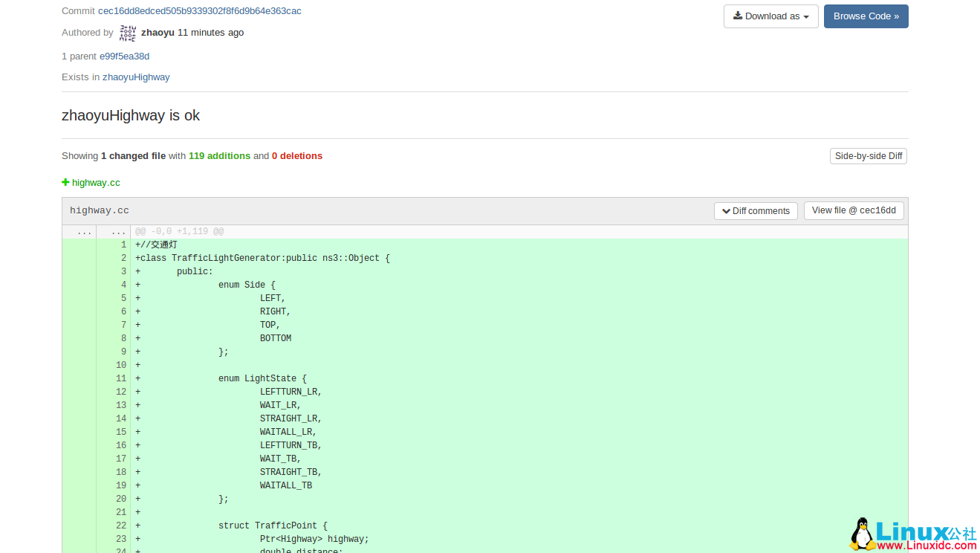Screen dimensions: 980x553
Task: Click the green plus icon beside highway.cc
Action: pos(65,182)
